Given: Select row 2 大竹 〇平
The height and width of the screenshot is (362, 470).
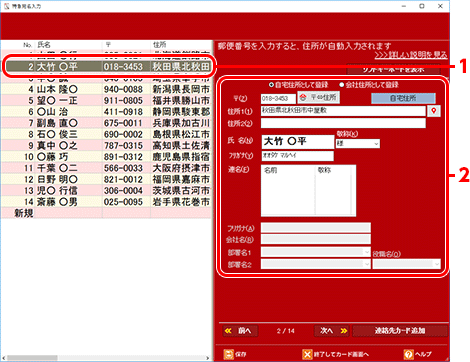Looking at the screenshot, I should point(108,67).
